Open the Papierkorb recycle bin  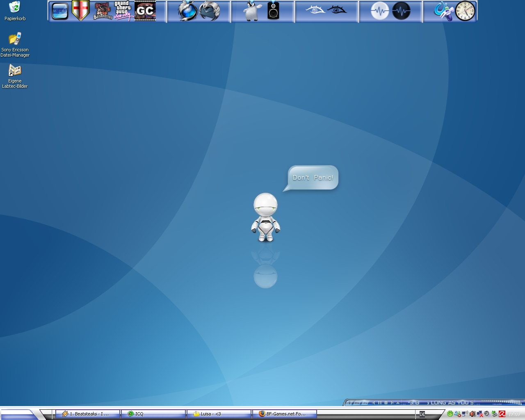15,11
